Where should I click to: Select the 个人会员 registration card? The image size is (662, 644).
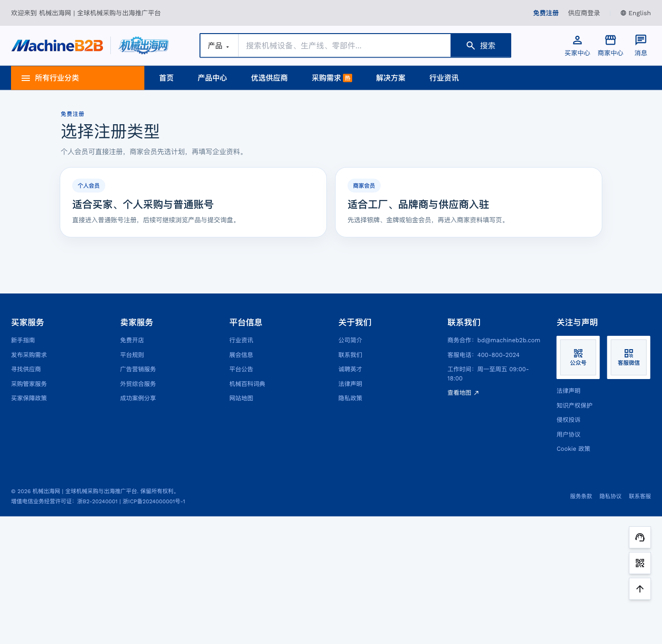pos(194,202)
